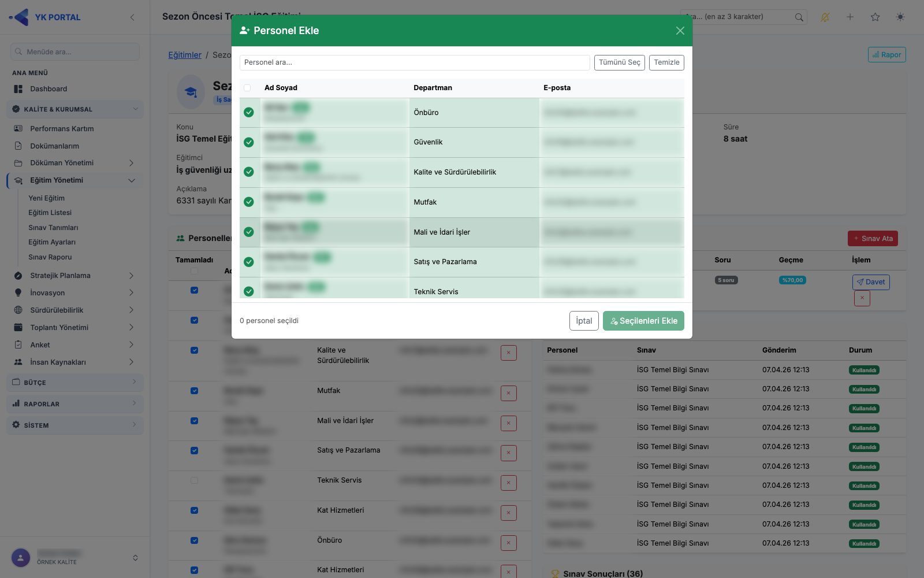The image size is (924, 578).
Task: Close the Personel Ekle dialog
Action: [680, 31]
